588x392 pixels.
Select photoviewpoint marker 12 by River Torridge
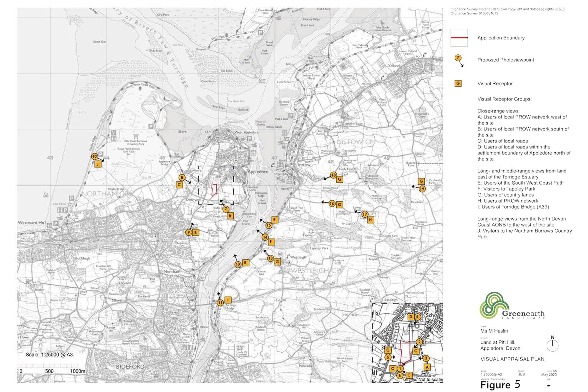click(238, 265)
